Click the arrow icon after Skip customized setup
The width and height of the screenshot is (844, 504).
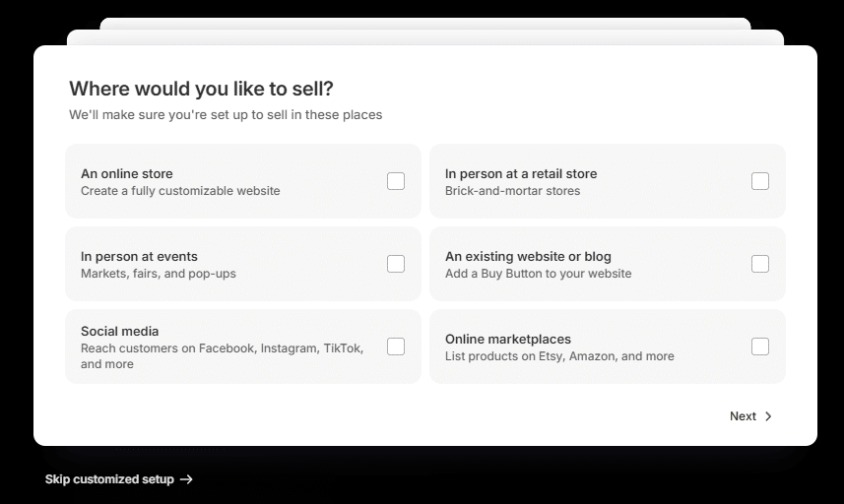coord(186,479)
